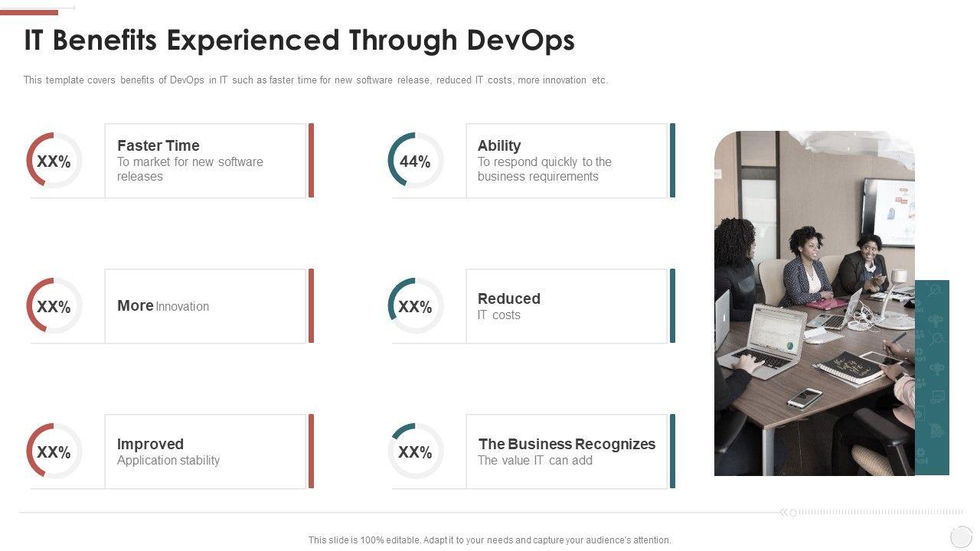This screenshot has height=551, width=980.
Task: Click the text "The value IT can add"
Action: (x=535, y=461)
